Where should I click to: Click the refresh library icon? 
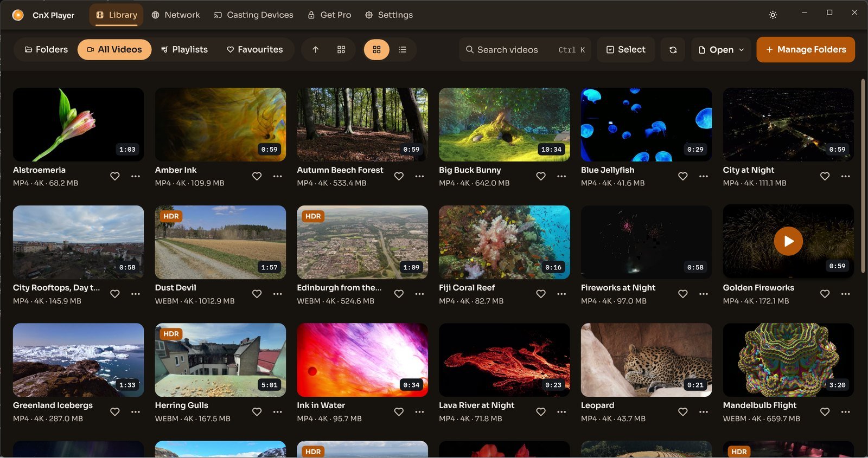[x=673, y=49]
